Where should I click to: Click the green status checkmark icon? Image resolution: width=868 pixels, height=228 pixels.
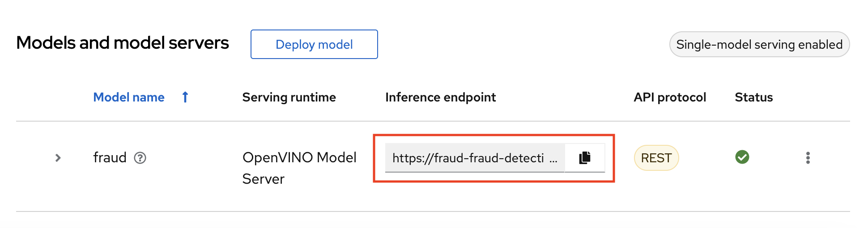point(742,157)
